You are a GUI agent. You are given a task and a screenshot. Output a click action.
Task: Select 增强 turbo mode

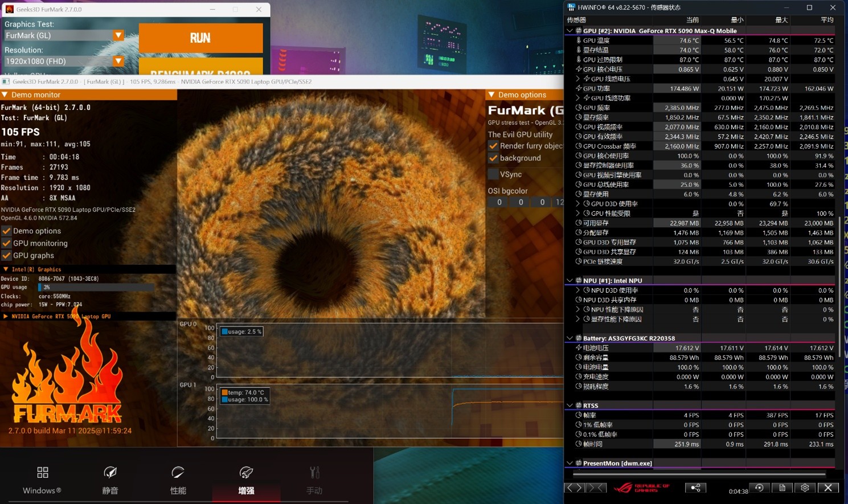coord(246,480)
